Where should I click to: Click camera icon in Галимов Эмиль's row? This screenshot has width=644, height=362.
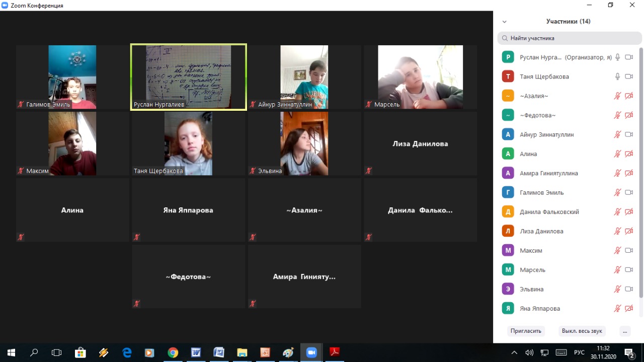click(628, 192)
